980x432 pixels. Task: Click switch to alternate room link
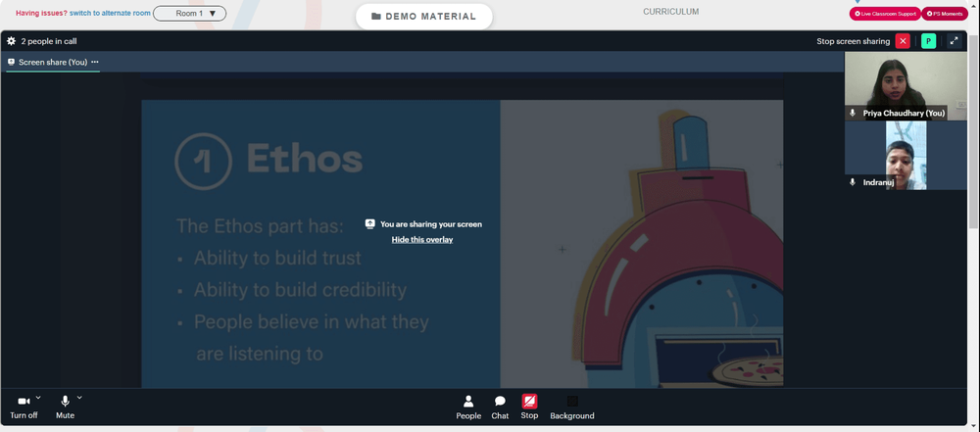110,13
